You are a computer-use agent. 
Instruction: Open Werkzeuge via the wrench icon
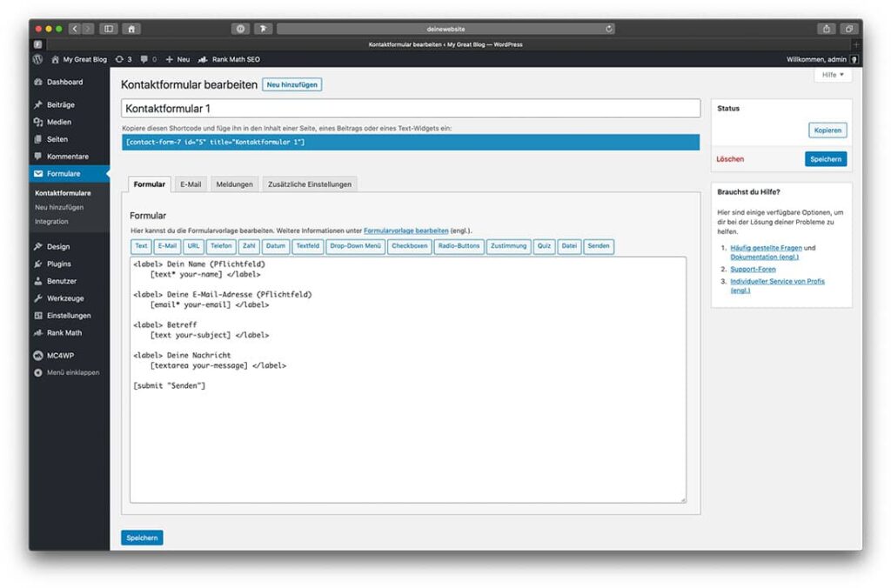[38, 297]
